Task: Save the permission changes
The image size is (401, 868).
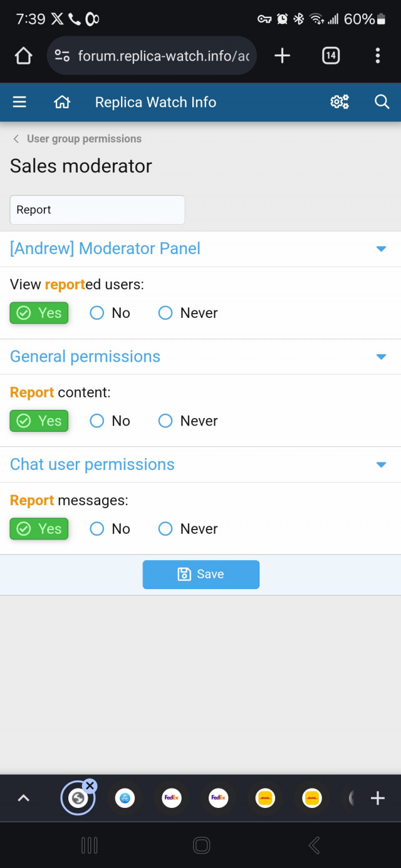Action: click(x=200, y=574)
